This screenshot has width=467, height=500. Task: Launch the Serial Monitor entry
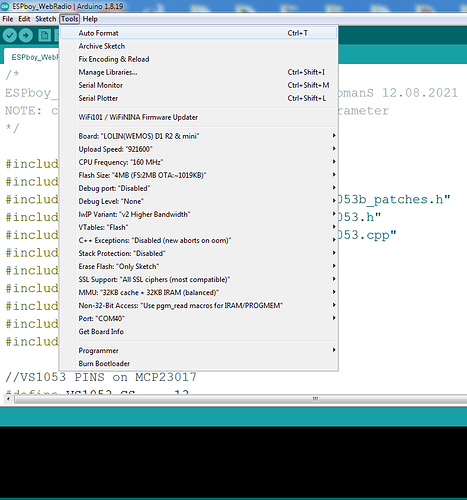[199, 85]
